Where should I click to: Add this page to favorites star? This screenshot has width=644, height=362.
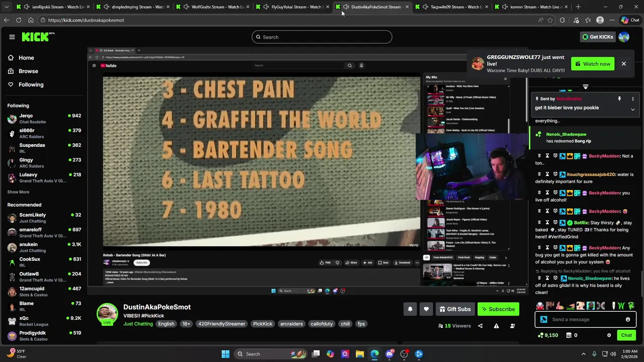tap(550, 20)
